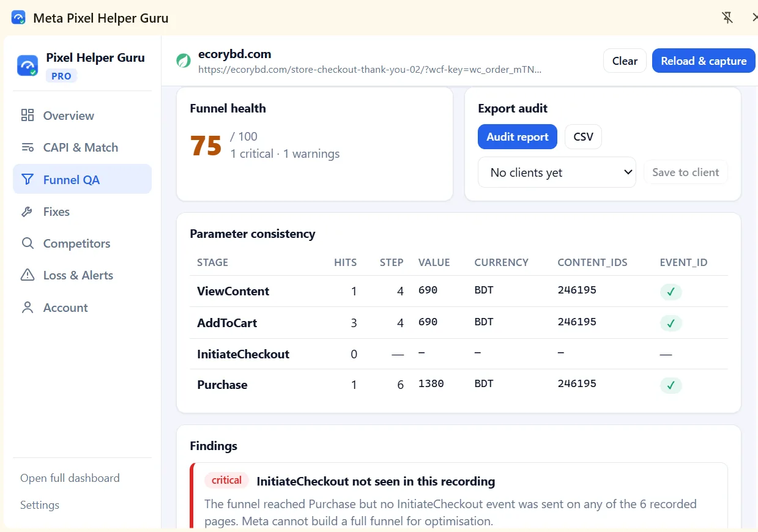
Task: Click the EVENT_ID column header
Action: tap(683, 262)
